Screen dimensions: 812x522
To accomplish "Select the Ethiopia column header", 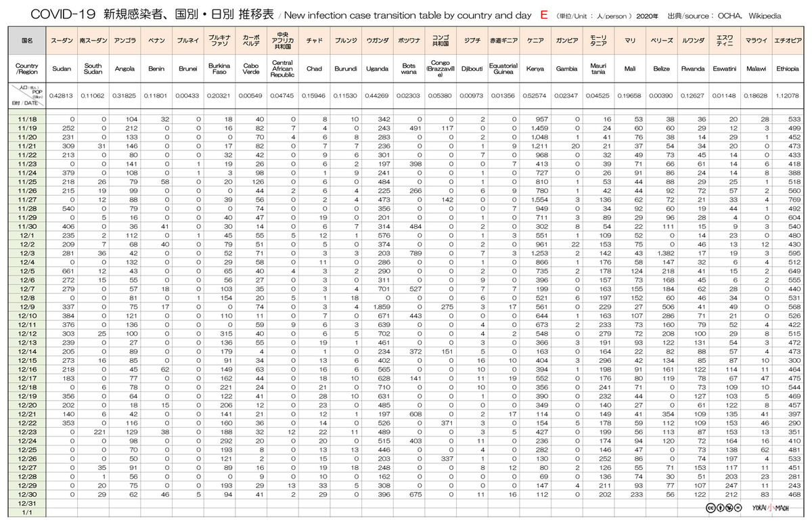I will tap(788, 69).
